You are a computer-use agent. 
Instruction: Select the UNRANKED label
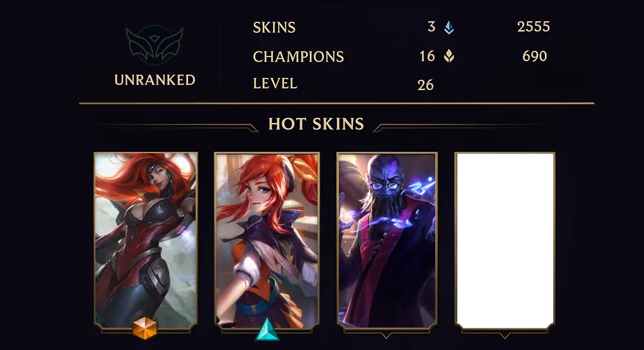155,80
